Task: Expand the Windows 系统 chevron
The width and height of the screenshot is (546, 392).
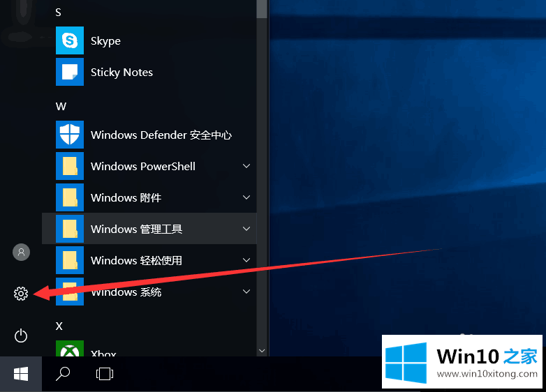Action: [246, 292]
